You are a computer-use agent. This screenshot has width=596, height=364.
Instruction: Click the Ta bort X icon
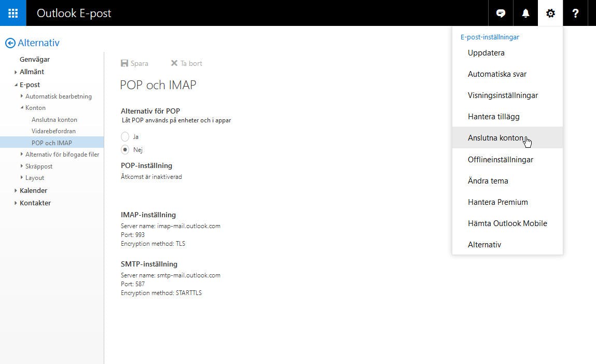(x=174, y=63)
